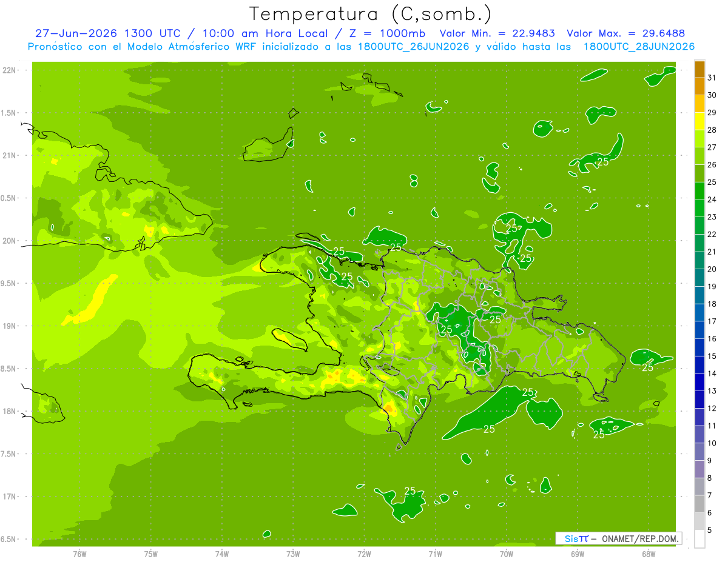This screenshot has height=562, width=728.
Task: Click the color scale label "23"
Action: coord(712,217)
